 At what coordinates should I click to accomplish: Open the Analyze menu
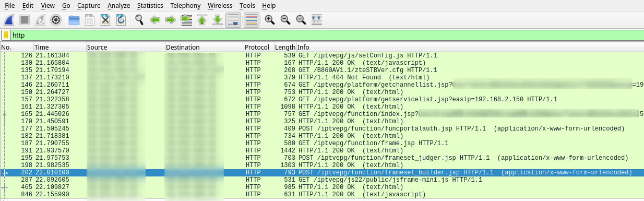point(119,5)
